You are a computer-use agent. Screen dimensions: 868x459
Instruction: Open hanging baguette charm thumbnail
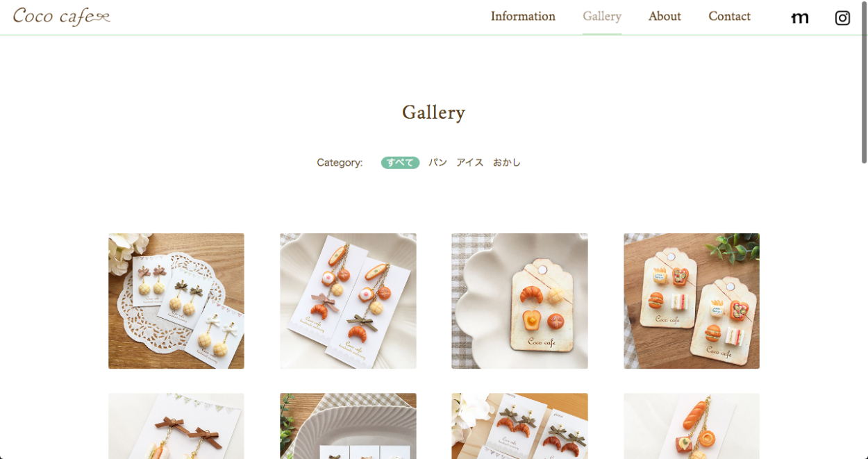point(692,426)
